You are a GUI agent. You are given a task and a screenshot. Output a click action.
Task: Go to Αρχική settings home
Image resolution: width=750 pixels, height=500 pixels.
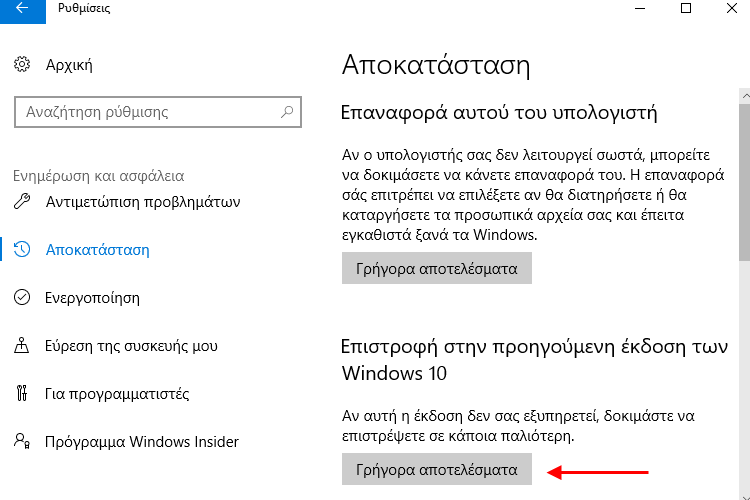tap(69, 65)
